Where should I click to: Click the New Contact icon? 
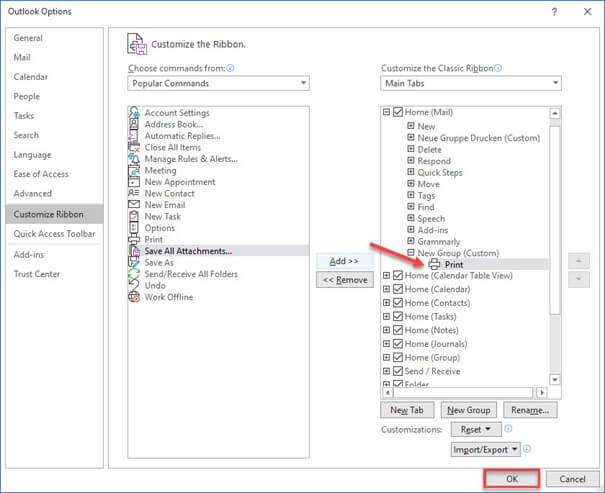tap(134, 193)
